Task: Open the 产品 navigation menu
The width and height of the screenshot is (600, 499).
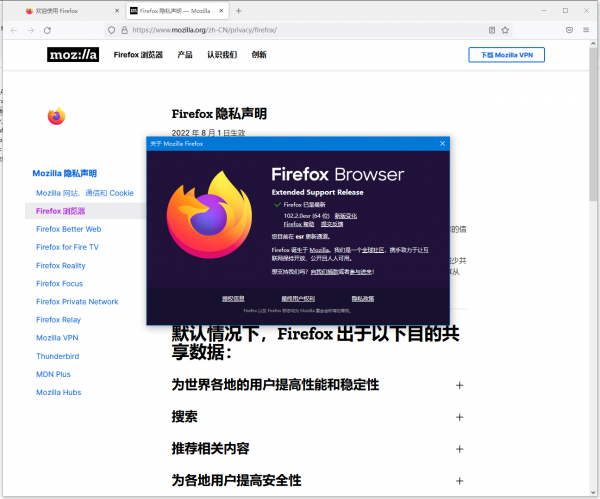Action: [185, 55]
